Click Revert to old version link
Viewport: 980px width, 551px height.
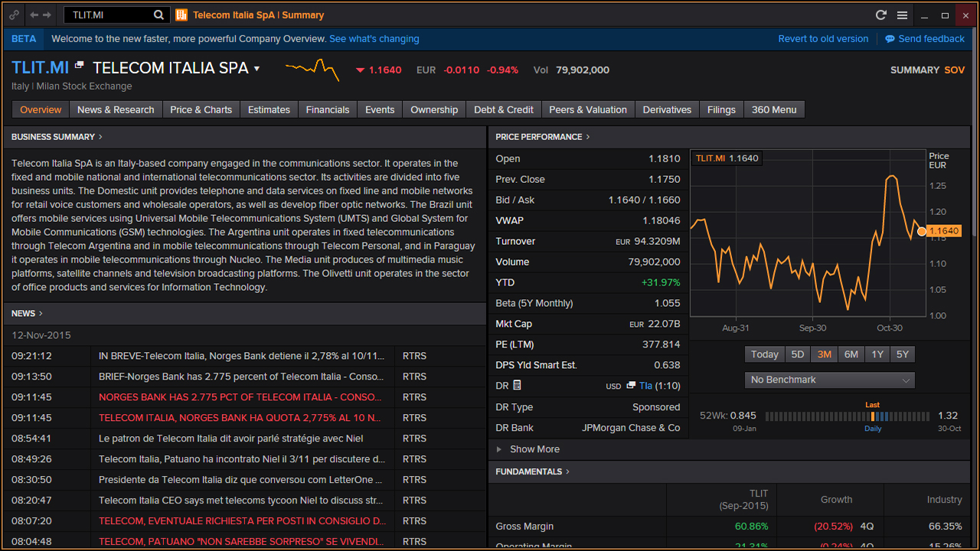click(x=823, y=39)
